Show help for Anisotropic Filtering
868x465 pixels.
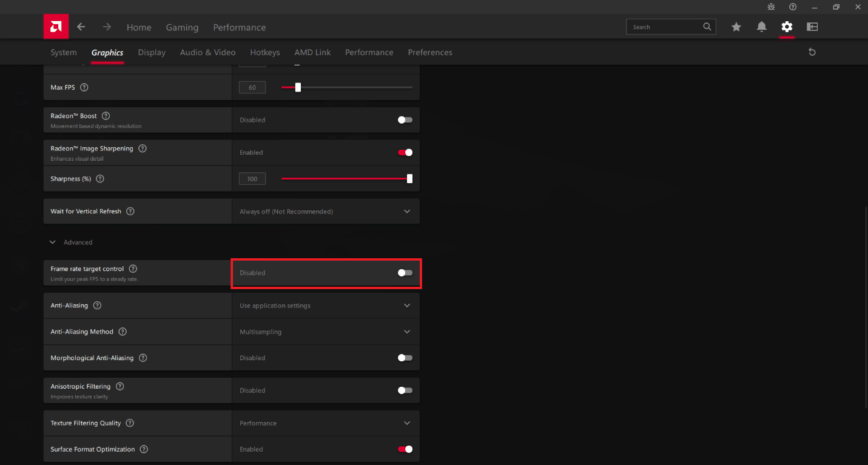tap(119, 386)
